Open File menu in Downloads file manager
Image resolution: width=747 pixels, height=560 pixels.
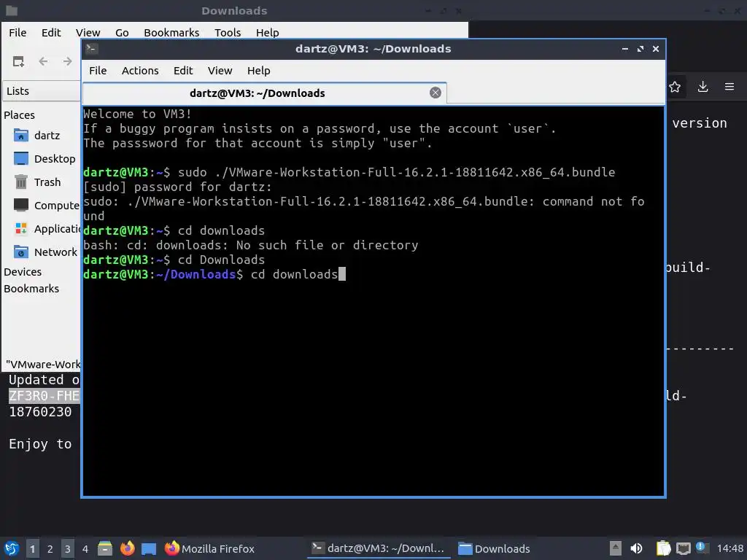(18, 32)
